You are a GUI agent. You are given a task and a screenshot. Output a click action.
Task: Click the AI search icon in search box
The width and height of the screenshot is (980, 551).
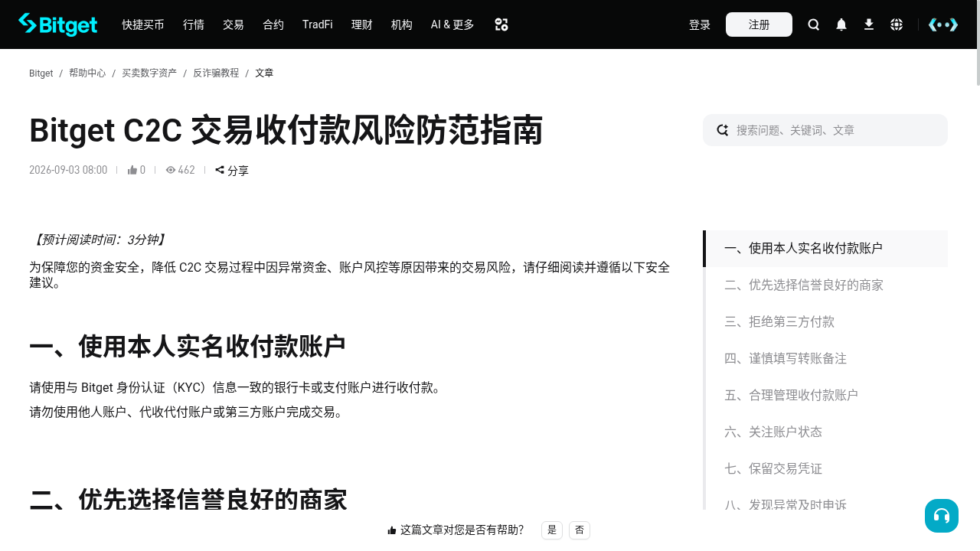[x=722, y=130]
